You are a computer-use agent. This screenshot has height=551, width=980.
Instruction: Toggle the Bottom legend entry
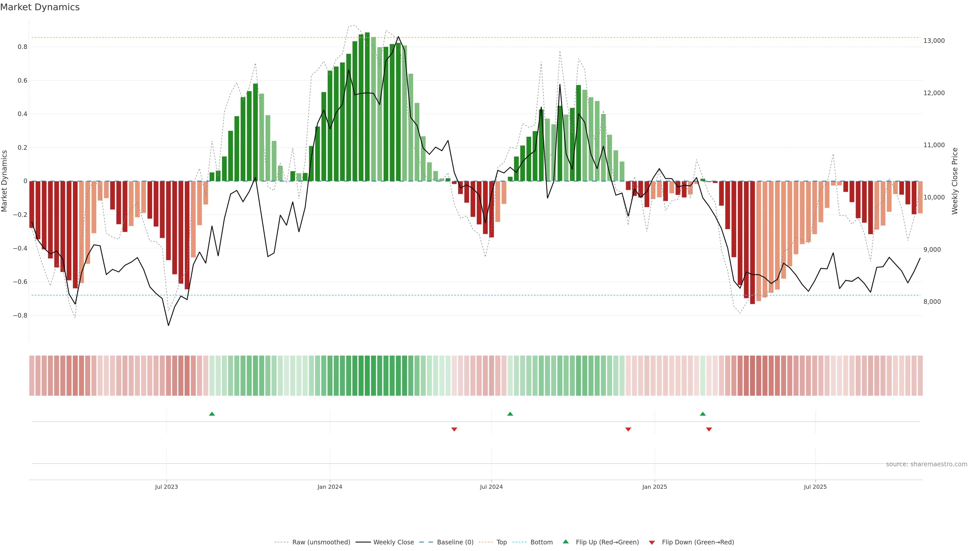click(x=541, y=542)
